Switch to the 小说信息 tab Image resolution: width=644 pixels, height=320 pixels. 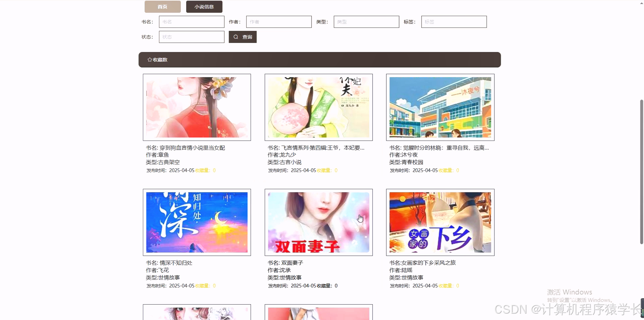point(204,6)
